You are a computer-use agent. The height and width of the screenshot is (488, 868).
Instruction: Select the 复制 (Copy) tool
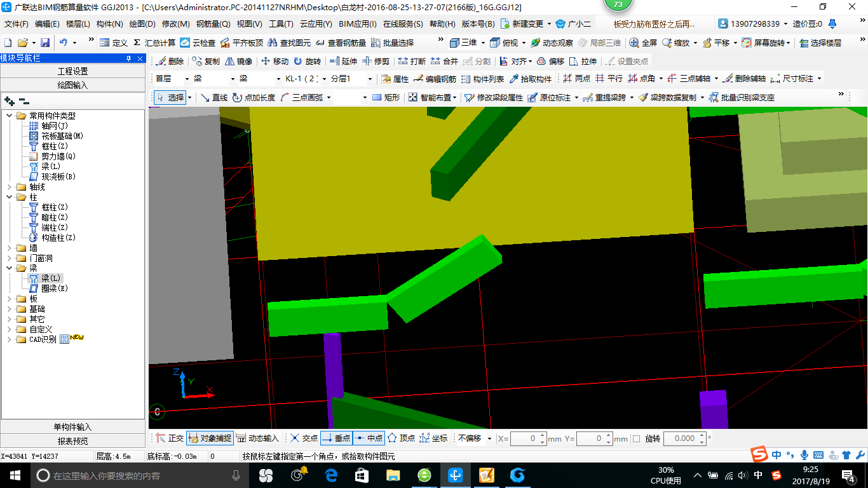(x=206, y=62)
